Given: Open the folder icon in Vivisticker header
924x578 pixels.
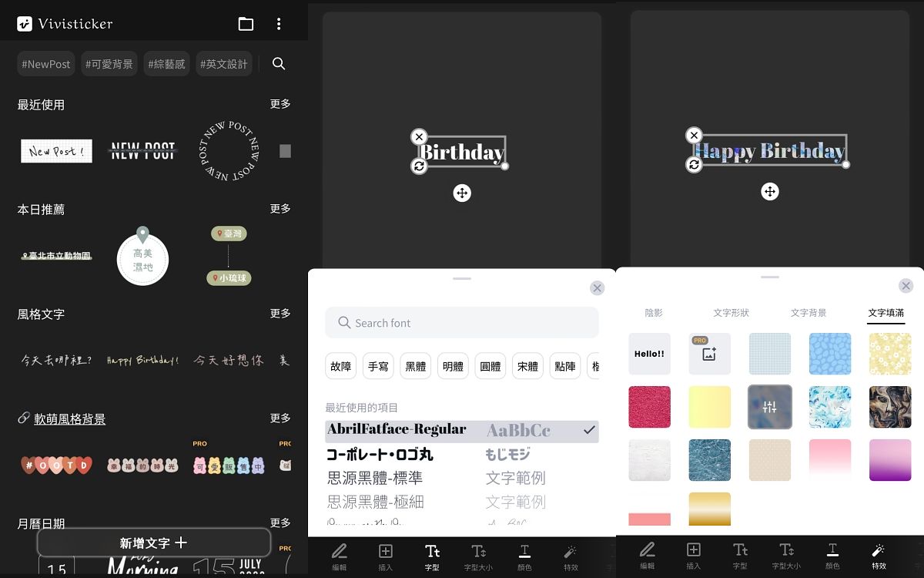Looking at the screenshot, I should [246, 24].
